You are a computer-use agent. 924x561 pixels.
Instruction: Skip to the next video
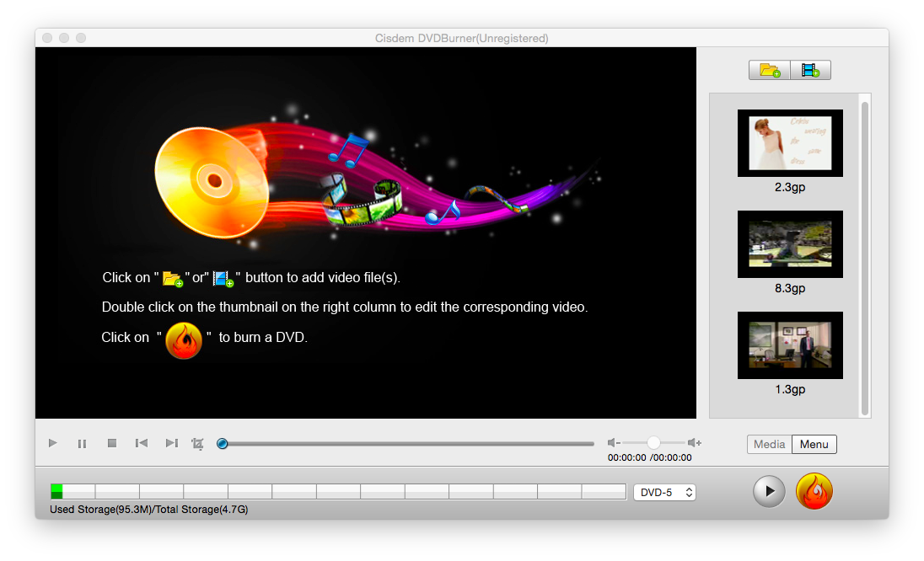(x=171, y=443)
